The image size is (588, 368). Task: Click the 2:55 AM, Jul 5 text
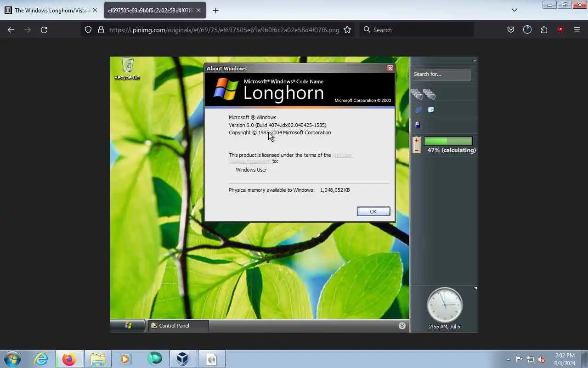(445, 327)
